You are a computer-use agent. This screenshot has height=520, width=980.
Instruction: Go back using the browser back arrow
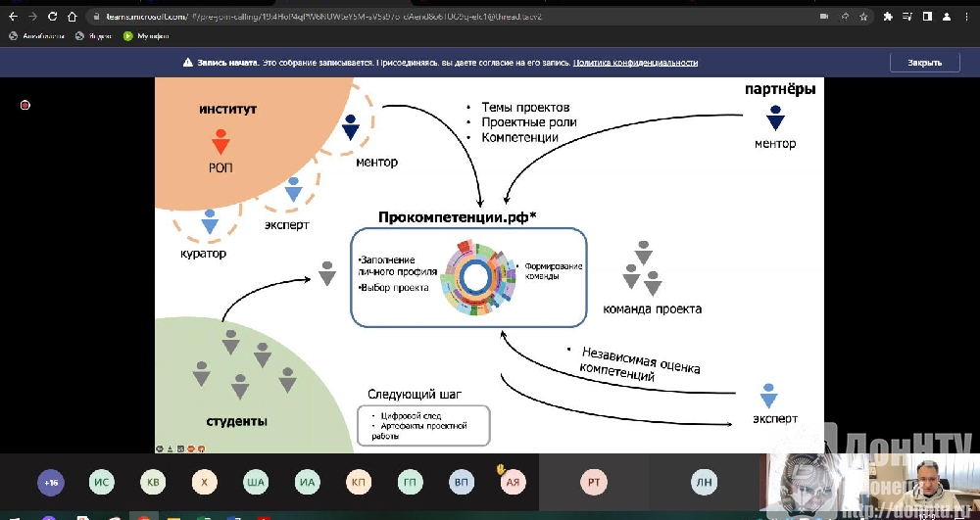point(13,17)
